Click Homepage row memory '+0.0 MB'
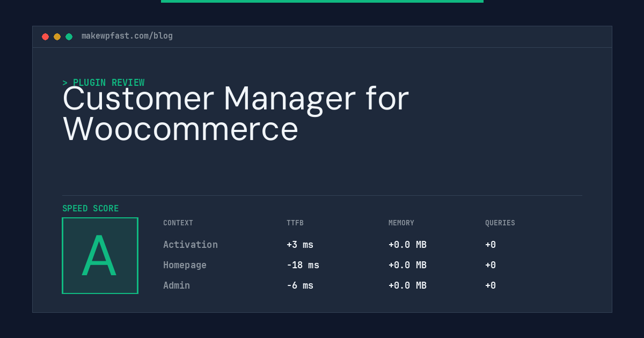644x338 pixels. [407, 265]
